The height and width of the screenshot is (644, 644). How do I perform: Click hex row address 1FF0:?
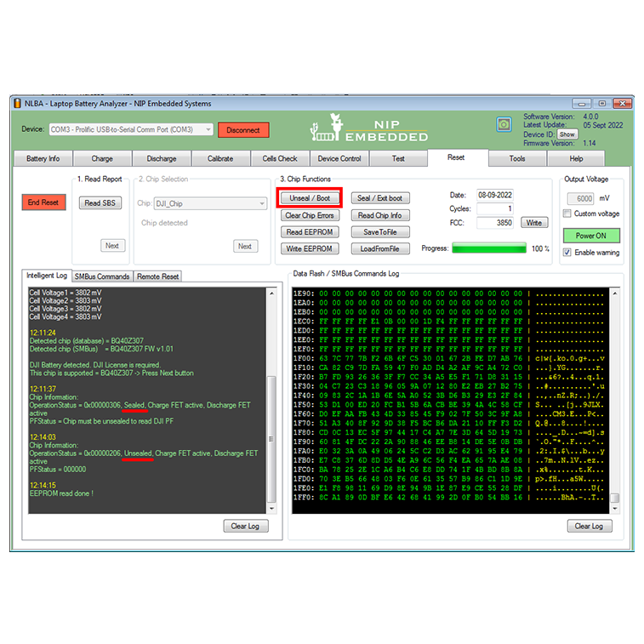coord(304,497)
